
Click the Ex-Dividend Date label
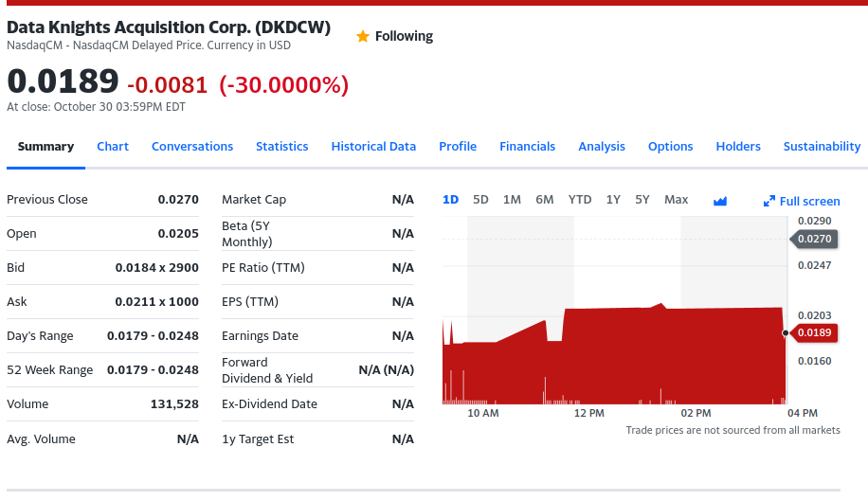click(x=269, y=404)
